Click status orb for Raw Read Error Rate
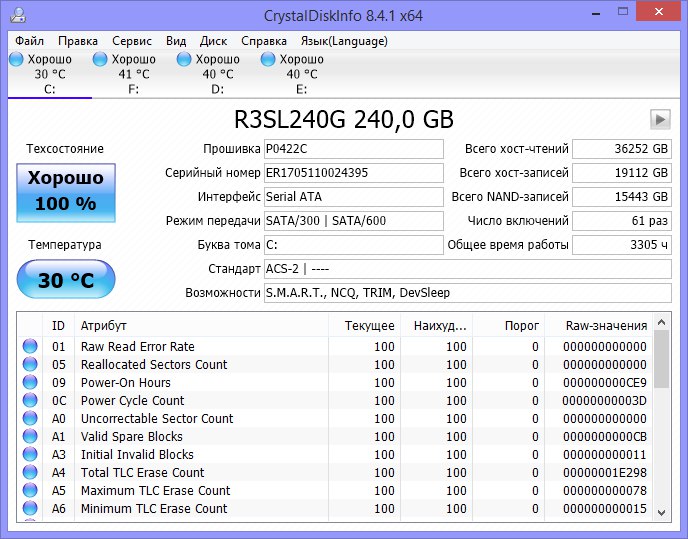Screen dimensions: 688x539 [30, 346]
